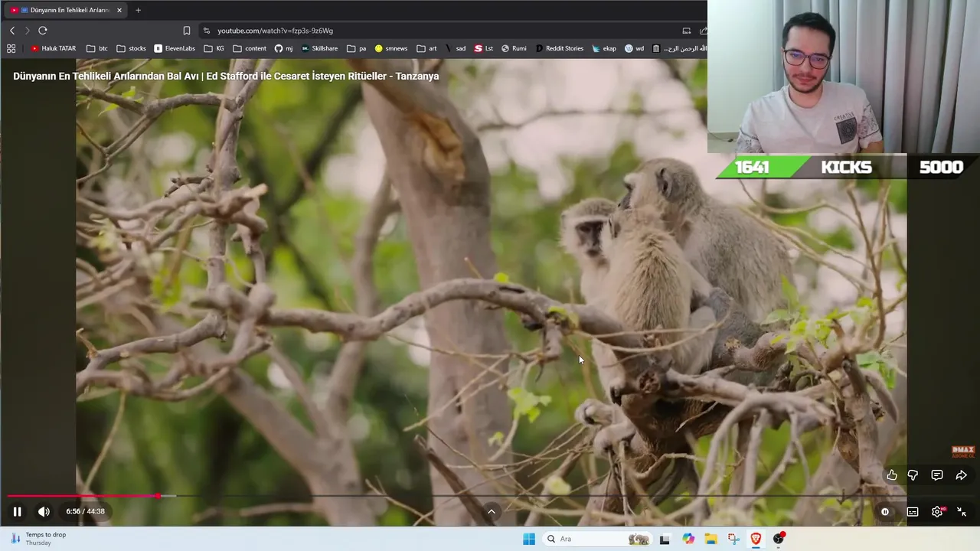Image resolution: width=980 pixels, height=551 pixels.
Task: Share the video via arrow icon
Action: (961, 475)
